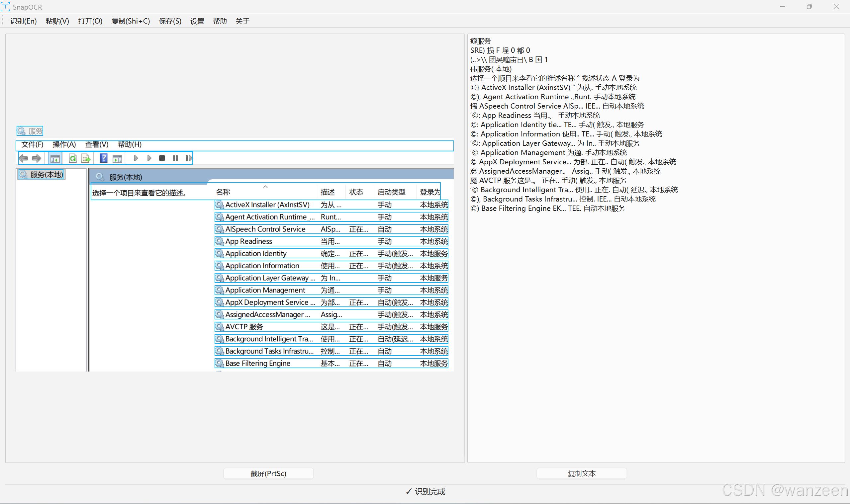Screen dimensions: 850x504
Task: Click the forward arrow in services toolbar
Action: point(36,158)
